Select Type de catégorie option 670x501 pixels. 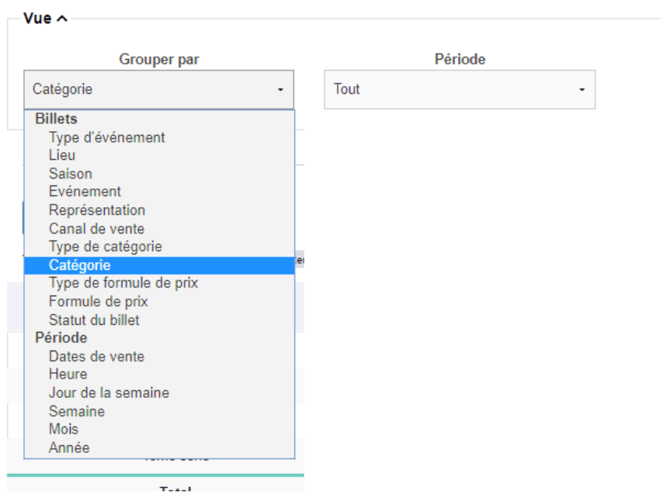105,246
